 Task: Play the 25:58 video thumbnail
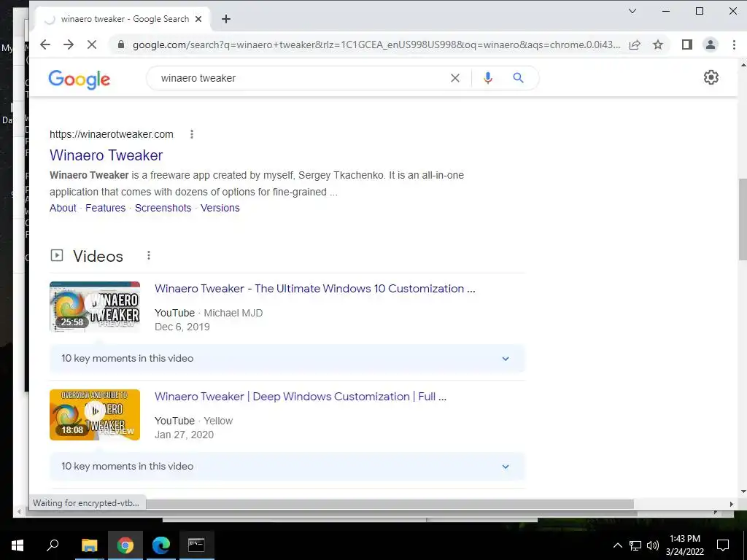95,307
